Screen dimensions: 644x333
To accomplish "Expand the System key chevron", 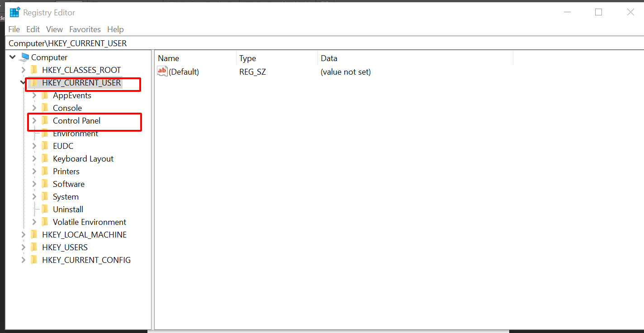I will [x=34, y=197].
